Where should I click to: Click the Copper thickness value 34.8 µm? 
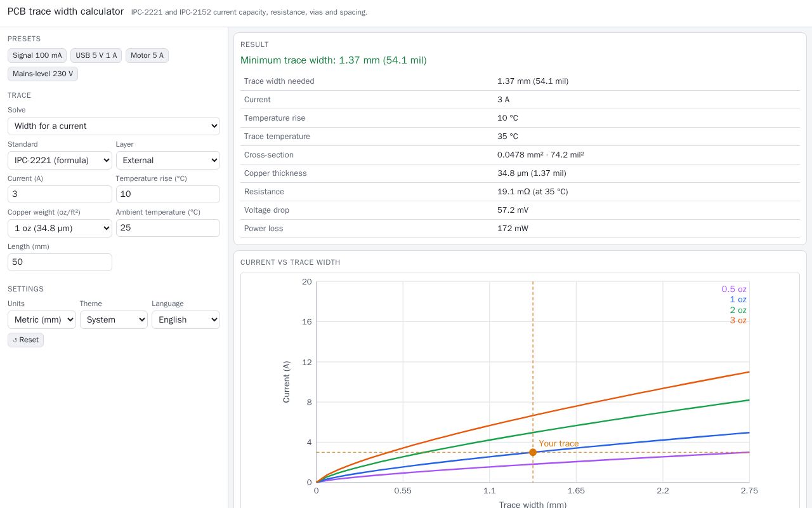532,173
